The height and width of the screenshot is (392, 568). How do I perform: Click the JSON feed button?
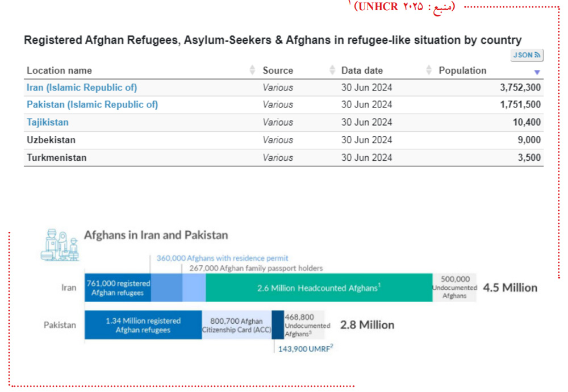527,55
